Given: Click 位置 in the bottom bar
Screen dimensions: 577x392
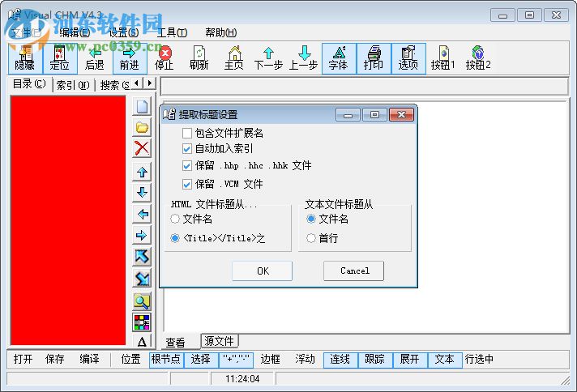Looking at the screenshot, I should point(131,359).
